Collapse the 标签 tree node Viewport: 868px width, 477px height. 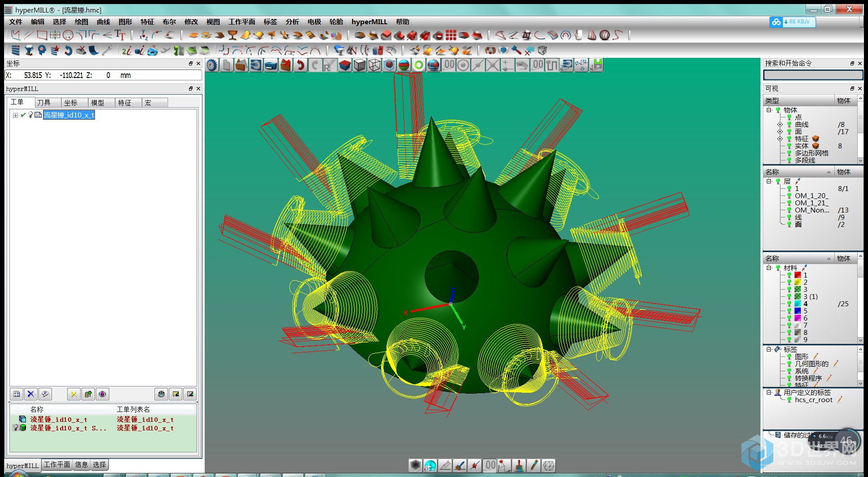pos(769,350)
